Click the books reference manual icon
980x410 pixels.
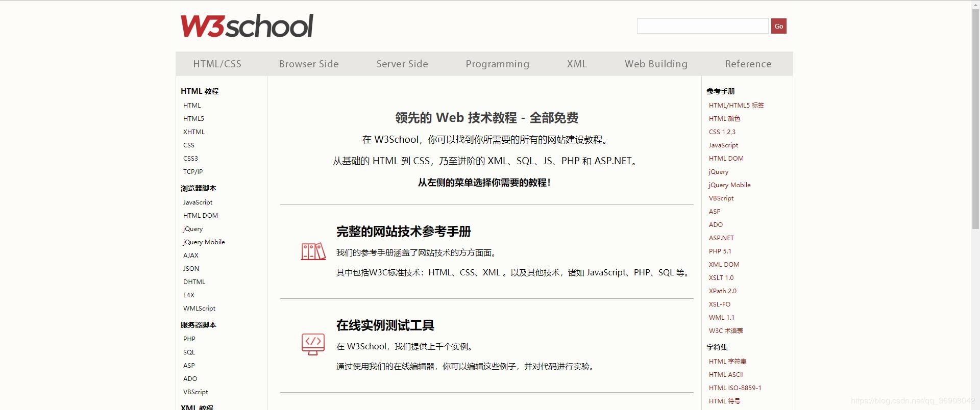tap(313, 251)
